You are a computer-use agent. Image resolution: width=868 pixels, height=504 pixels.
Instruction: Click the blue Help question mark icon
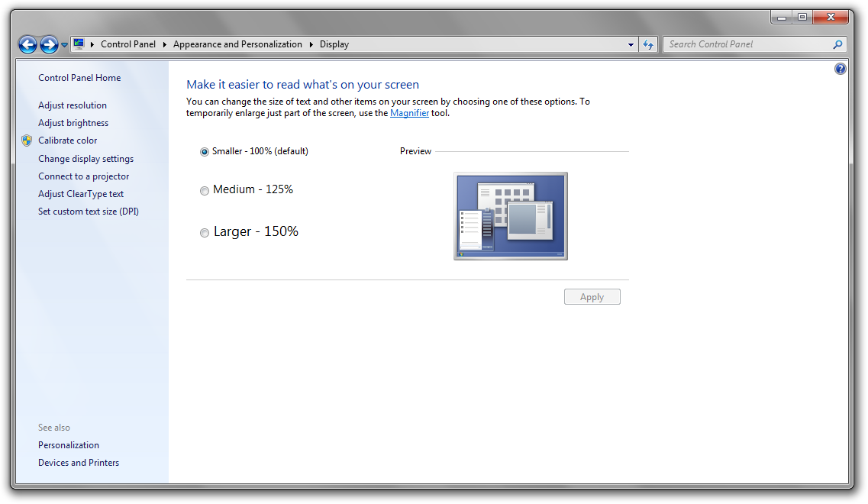coord(841,69)
